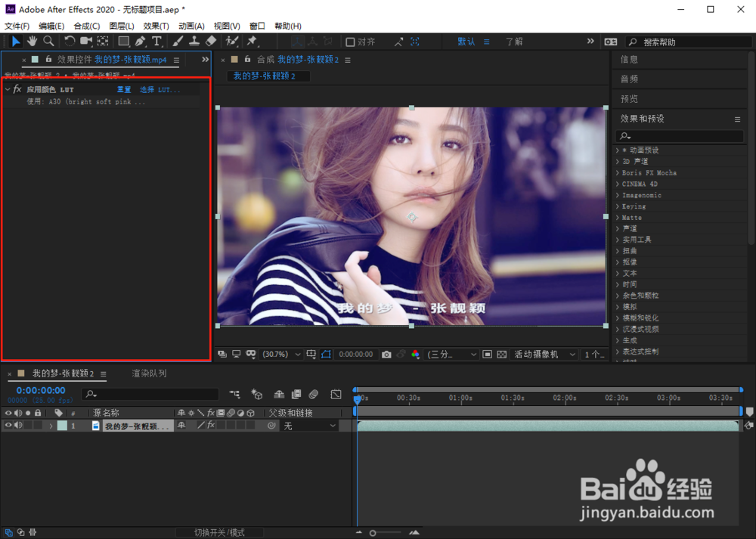Select the Hand tool

click(33, 42)
